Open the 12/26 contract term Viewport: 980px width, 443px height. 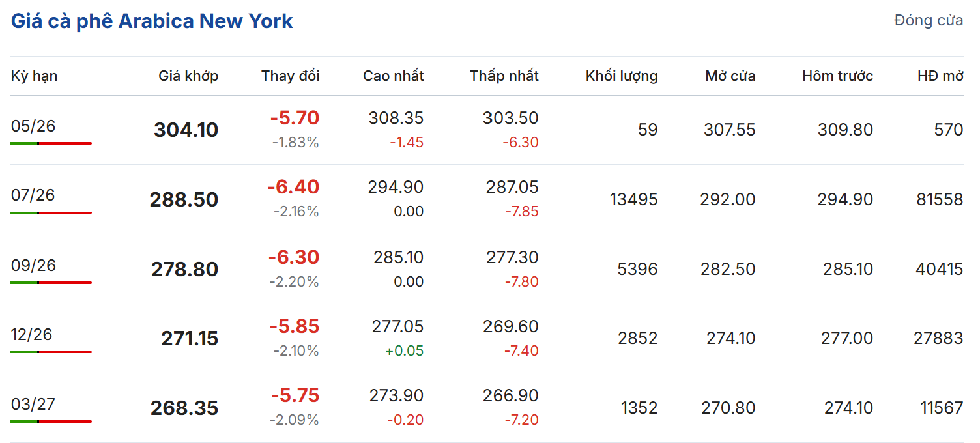31,334
